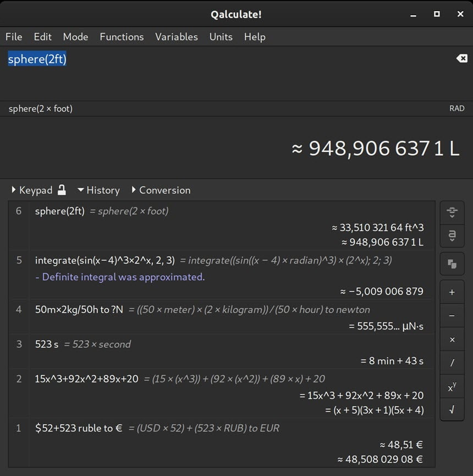Select result ≈ −5,009 006 879
473x476 pixels.
tap(381, 292)
